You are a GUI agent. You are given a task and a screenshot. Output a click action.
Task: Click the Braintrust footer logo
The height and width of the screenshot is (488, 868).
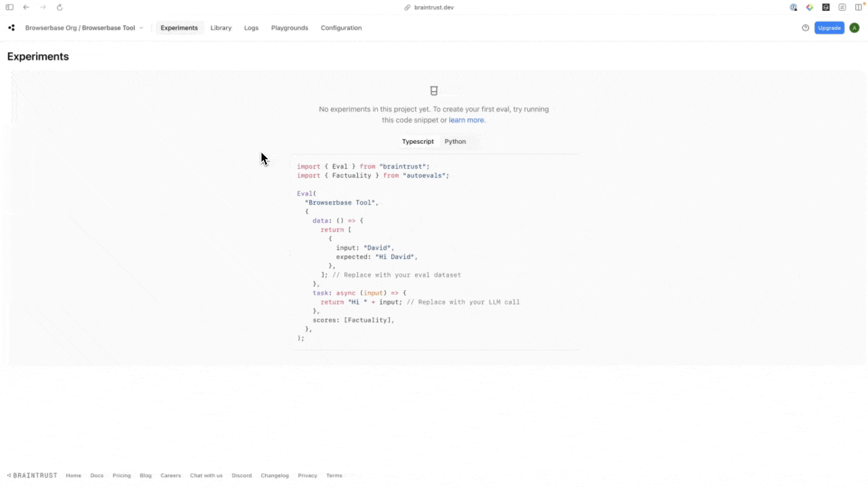pos(32,476)
